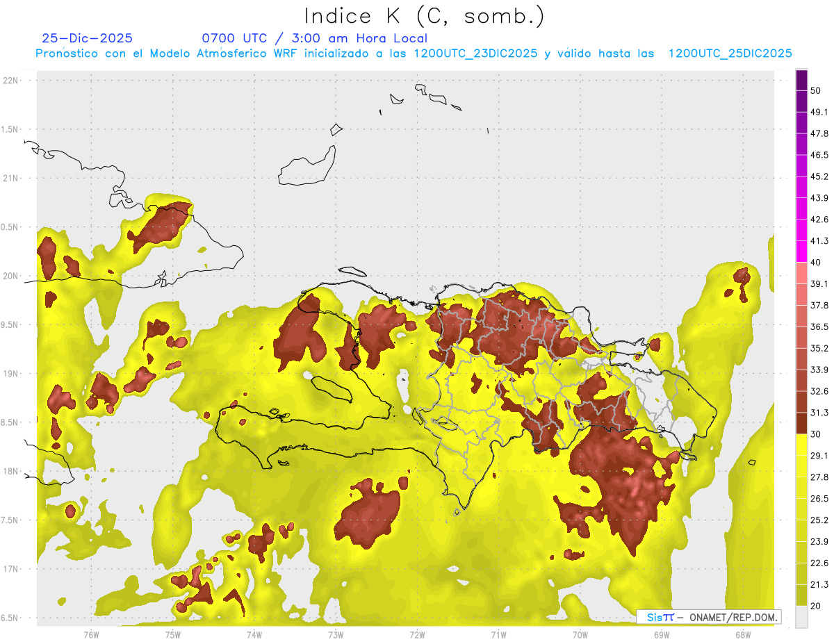Click the 76W longitude label
This screenshot has width=834, height=644.
click(x=91, y=634)
